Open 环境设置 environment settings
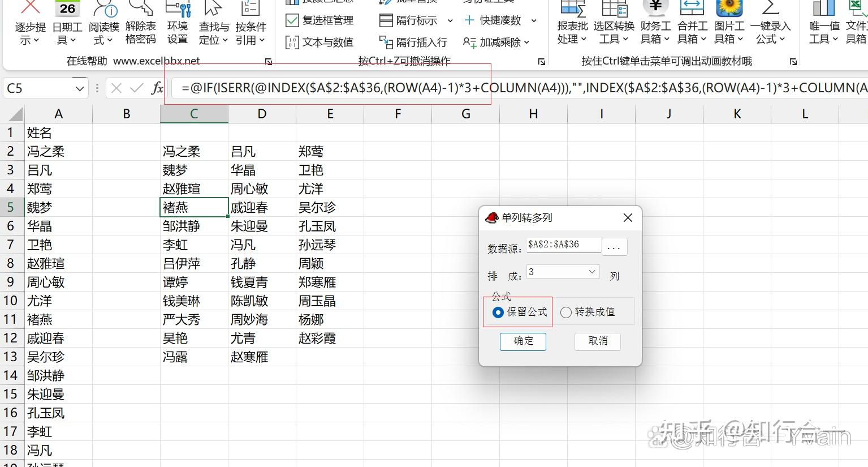 click(x=178, y=23)
